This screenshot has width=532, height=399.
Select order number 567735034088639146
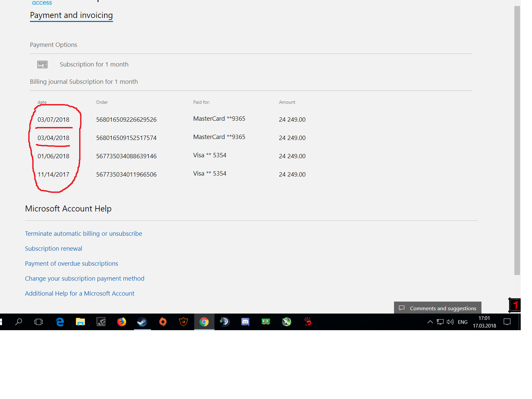point(126,156)
